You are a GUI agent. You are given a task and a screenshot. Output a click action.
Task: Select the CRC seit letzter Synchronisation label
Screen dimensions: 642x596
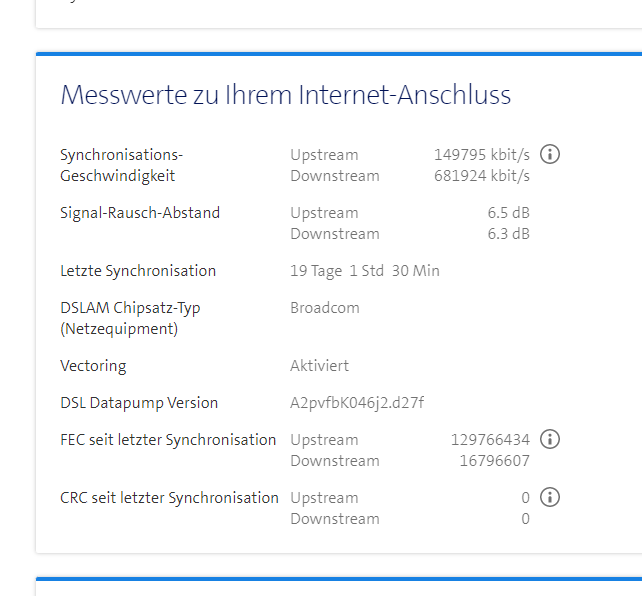coord(169,498)
